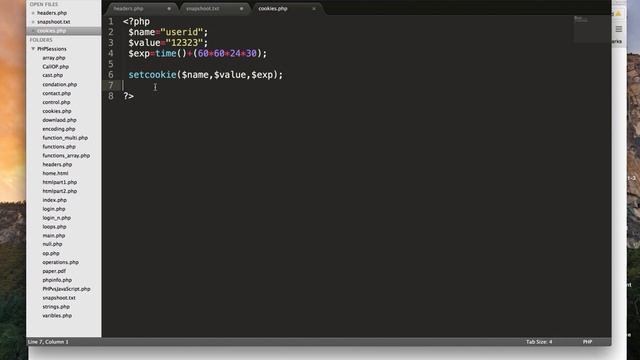Viewport: 640px width, 360px height.
Task: Open functions_array.php in the sidebar
Action: point(66,156)
